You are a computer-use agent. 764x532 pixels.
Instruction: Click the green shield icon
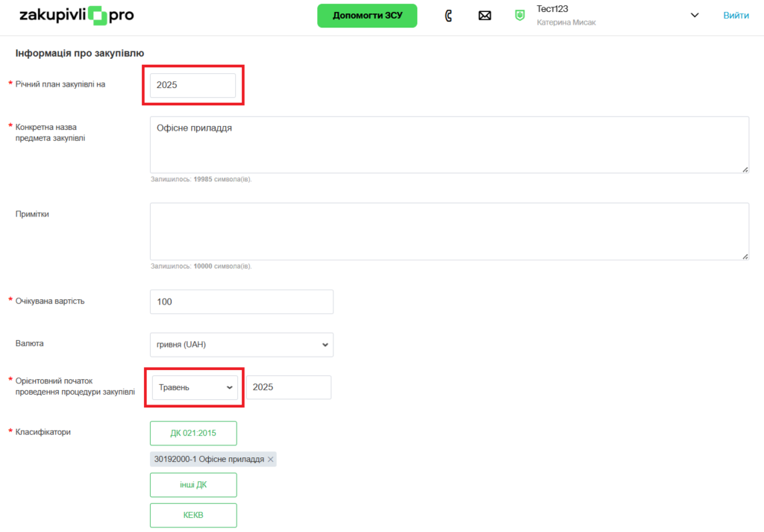(520, 16)
